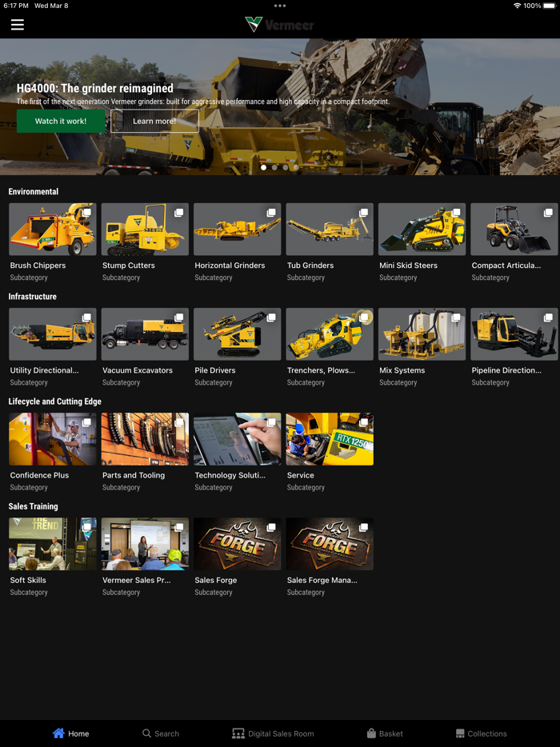560x747 pixels.
Task: Open the Brush Chippers thumbnail
Action: [53, 230]
